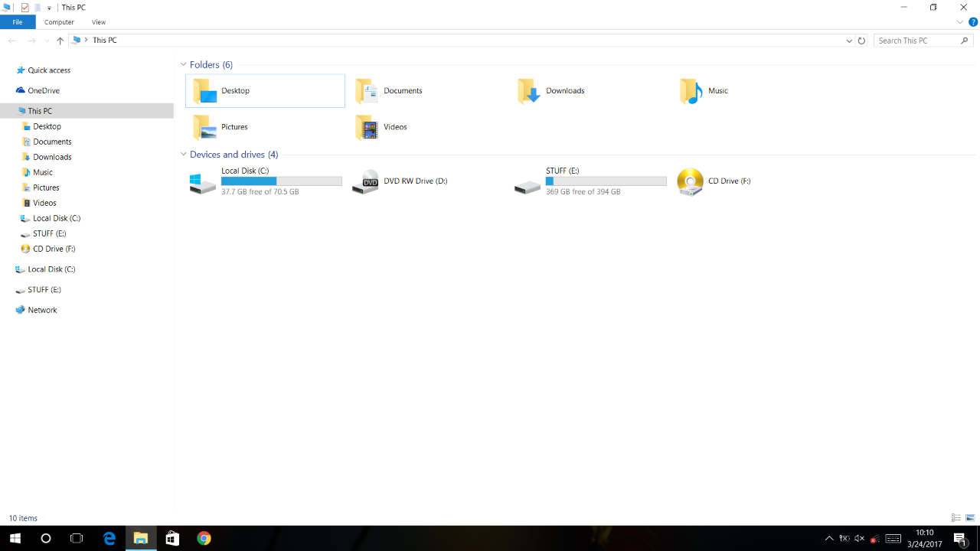Open the address bar history dropdown
Viewport: 980px width, 551px height.
(849, 41)
